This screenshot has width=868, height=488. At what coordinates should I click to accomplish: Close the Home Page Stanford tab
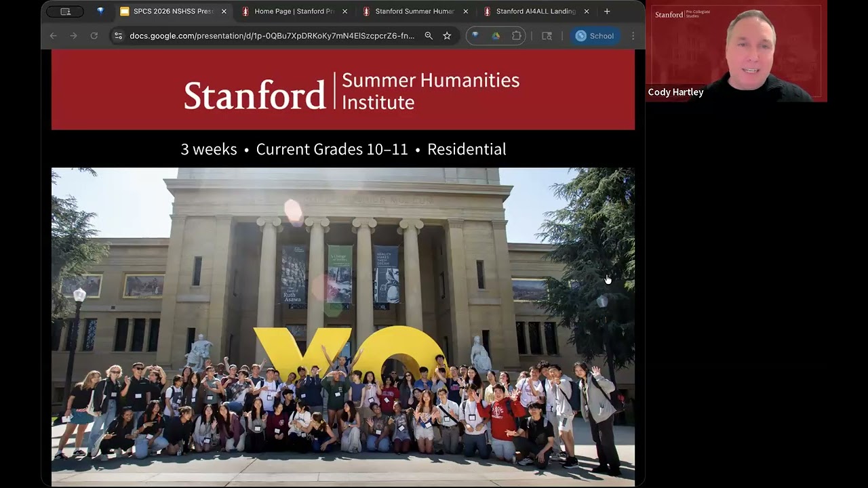[x=344, y=12]
